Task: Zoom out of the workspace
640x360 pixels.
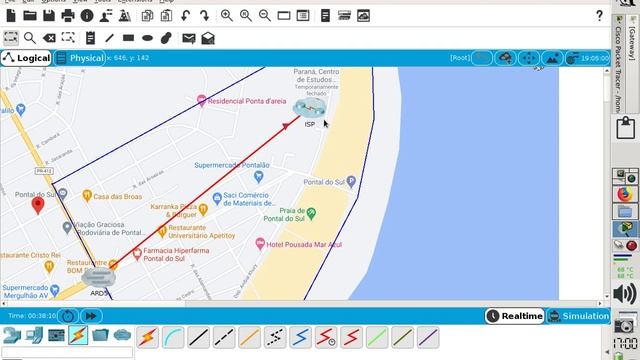Action: (x=264, y=16)
